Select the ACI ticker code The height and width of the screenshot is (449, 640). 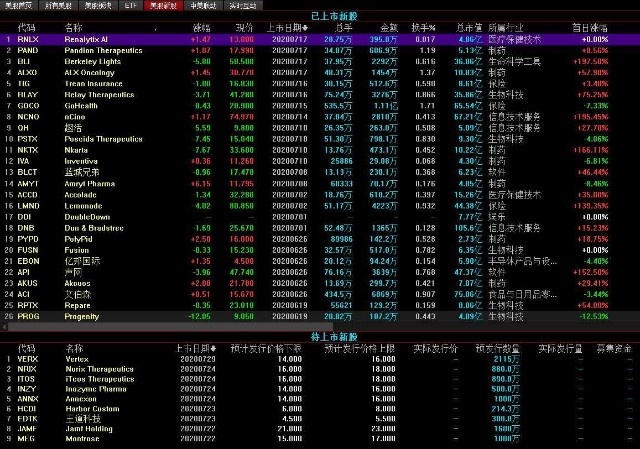pos(24,294)
